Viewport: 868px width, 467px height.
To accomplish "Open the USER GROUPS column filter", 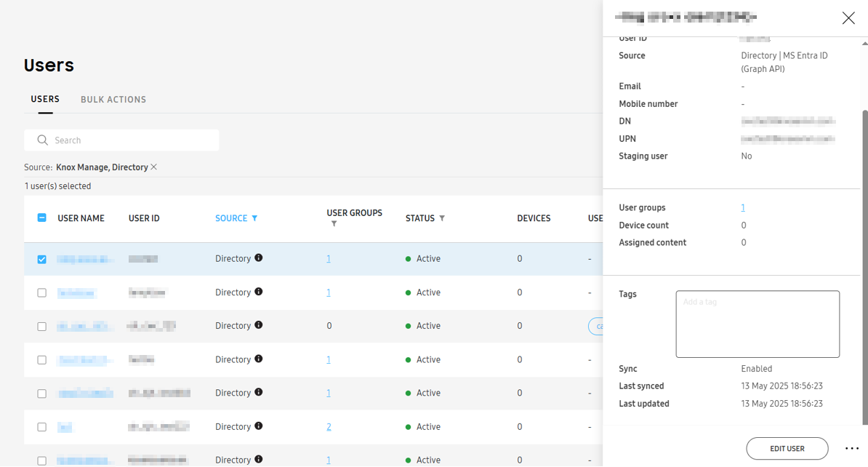I will [x=334, y=224].
